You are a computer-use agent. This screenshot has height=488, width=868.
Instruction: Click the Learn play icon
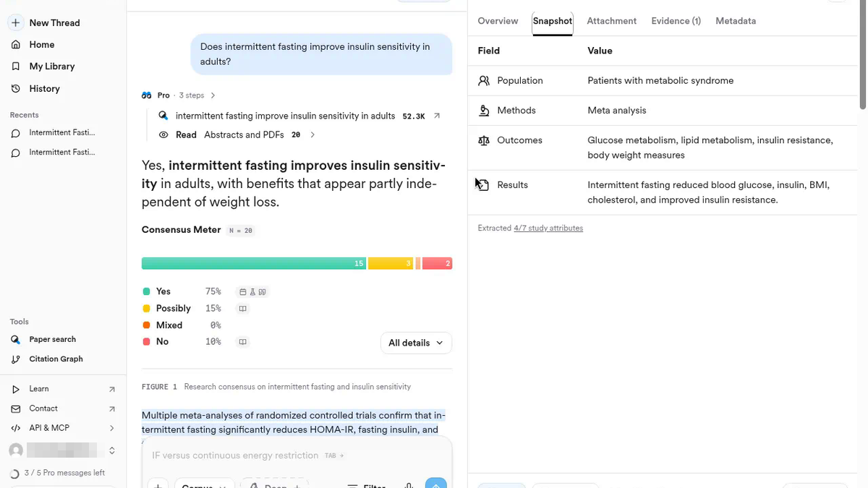[16, 389]
